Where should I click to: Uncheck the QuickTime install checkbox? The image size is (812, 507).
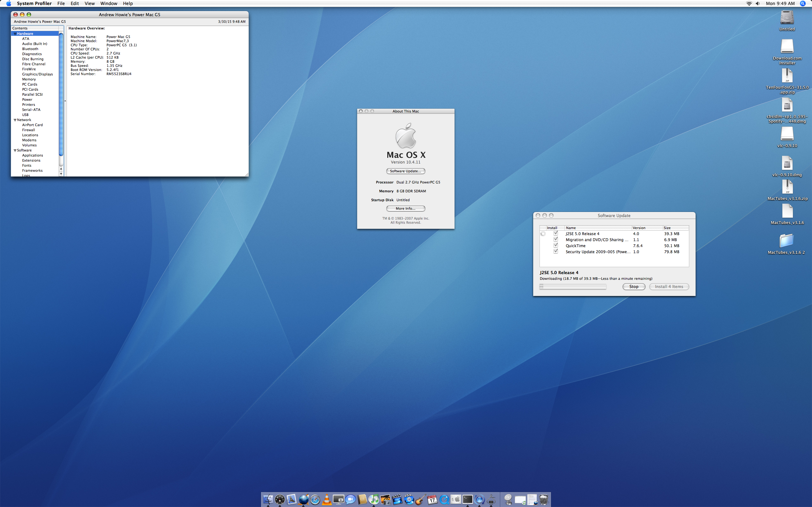pyautogui.click(x=556, y=246)
